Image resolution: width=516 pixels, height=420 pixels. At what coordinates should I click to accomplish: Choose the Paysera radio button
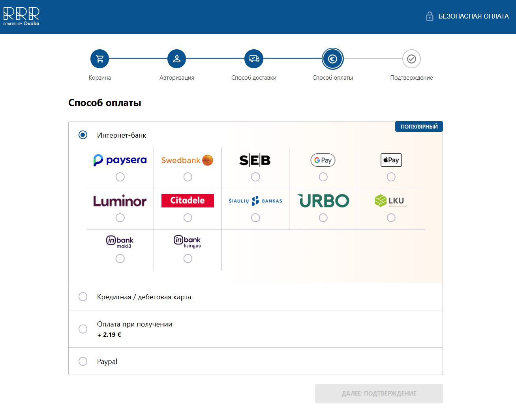(x=120, y=177)
